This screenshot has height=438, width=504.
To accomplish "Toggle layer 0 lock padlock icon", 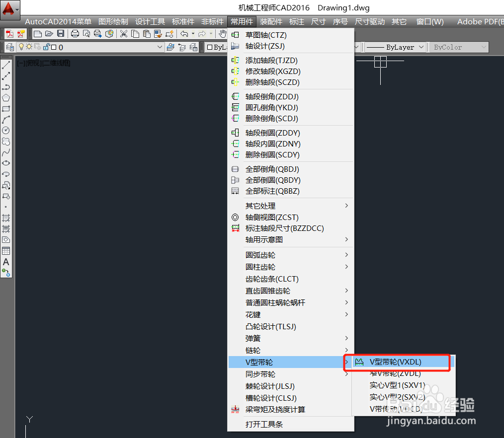I will coord(46,47).
